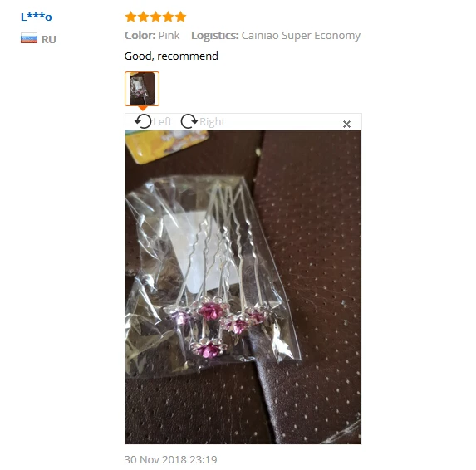Click the 'Left' rotate label
Screen dimensions: 476x470
(163, 122)
